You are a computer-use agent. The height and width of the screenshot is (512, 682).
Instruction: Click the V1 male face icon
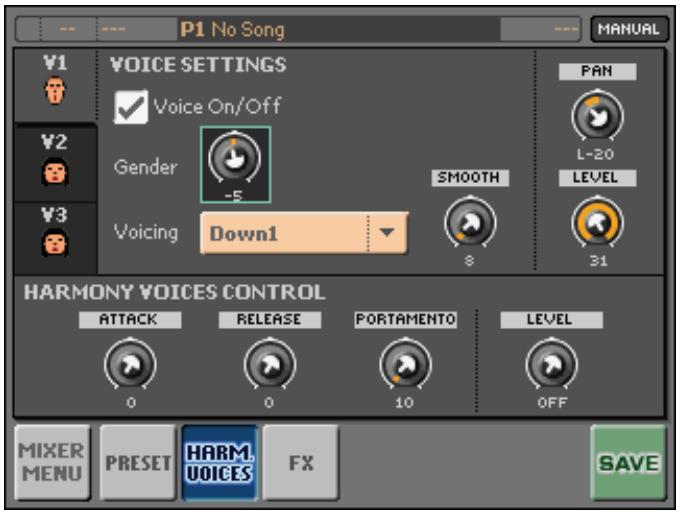point(55,90)
